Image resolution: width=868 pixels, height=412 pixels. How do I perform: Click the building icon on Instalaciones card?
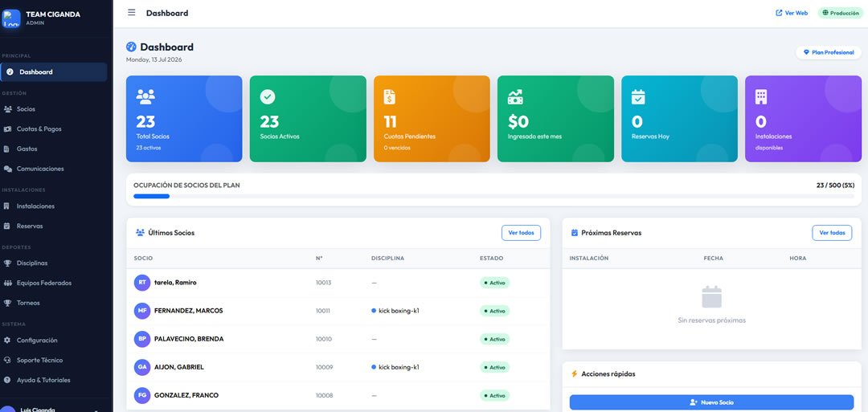761,97
